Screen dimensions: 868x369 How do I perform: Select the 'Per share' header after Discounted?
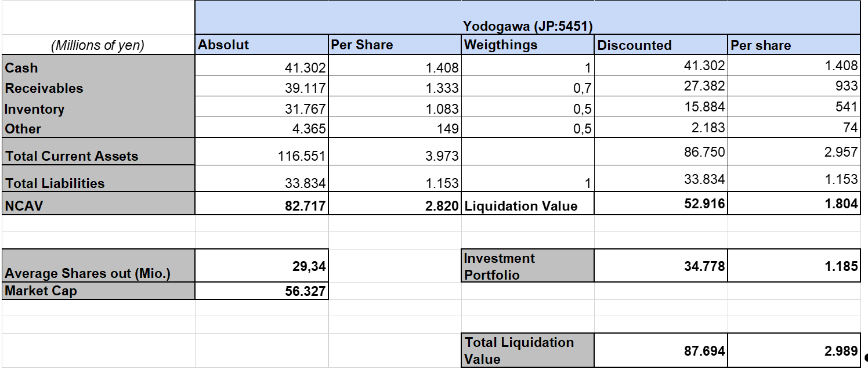point(794,45)
